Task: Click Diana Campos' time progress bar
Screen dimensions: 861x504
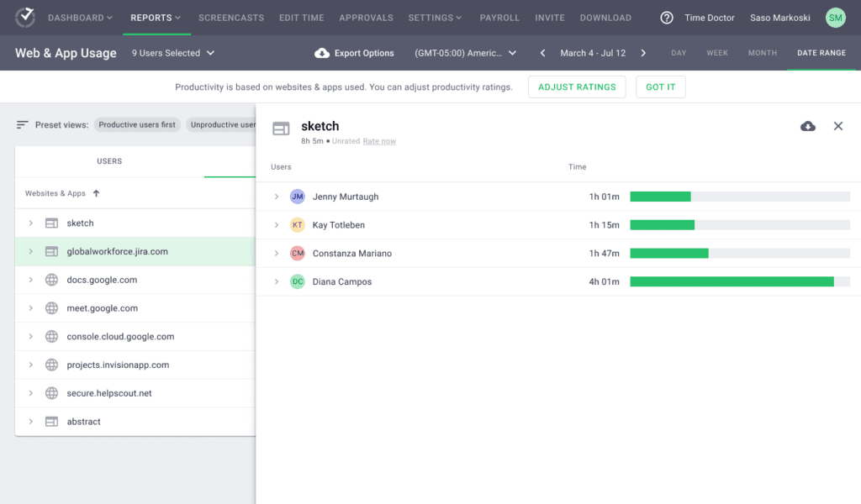Action: (x=741, y=281)
